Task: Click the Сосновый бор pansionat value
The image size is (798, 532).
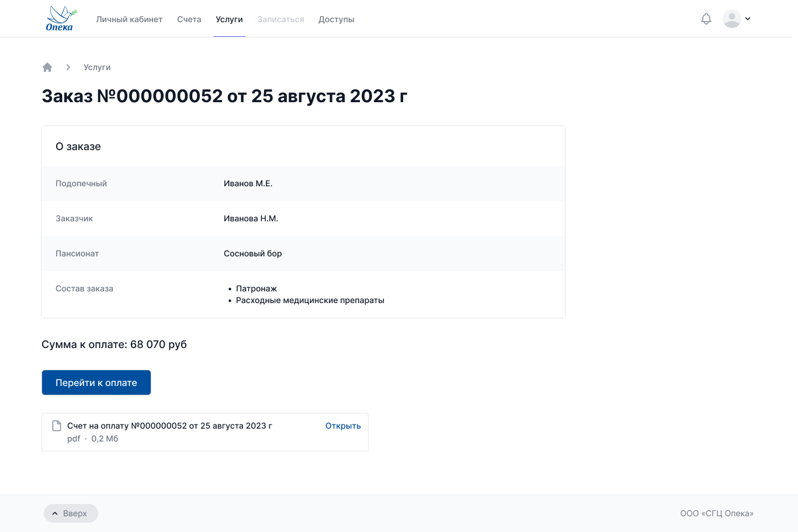Action: pos(252,253)
